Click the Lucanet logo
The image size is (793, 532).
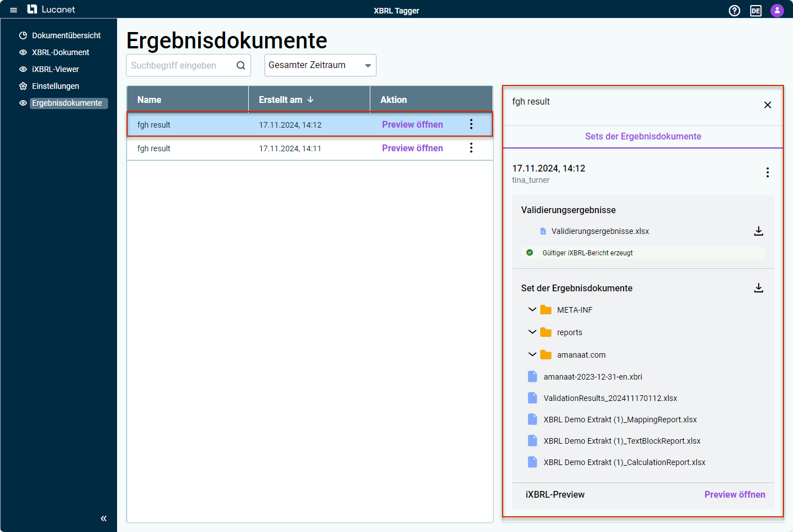click(x=51, y=10)
